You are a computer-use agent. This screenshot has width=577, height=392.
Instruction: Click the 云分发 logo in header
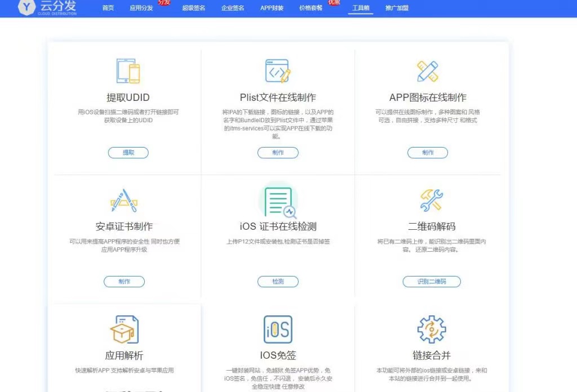[47, 7]
